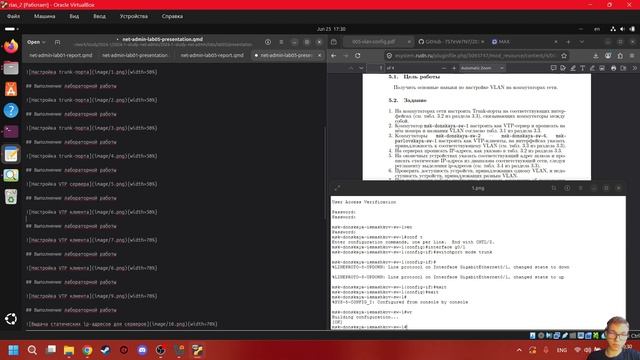Show hidden Windows tray icons chevron
Viewport: 640px width, 360px height.
(519, 350)
